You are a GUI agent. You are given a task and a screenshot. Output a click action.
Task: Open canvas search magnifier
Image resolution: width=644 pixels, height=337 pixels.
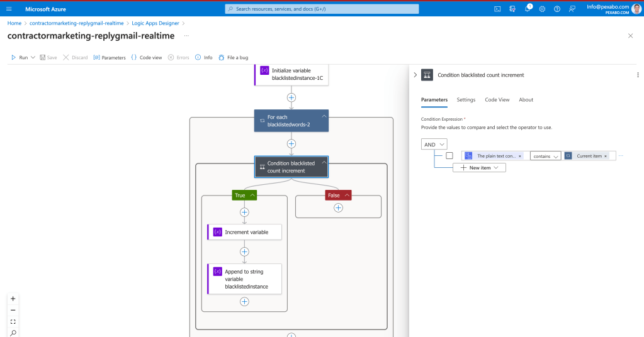13,333
